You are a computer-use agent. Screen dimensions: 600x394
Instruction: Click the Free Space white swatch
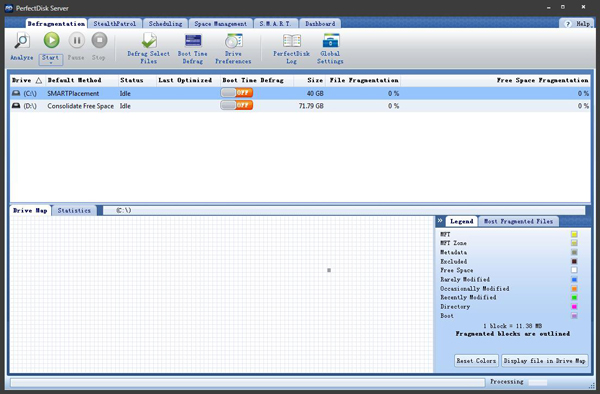574,270
